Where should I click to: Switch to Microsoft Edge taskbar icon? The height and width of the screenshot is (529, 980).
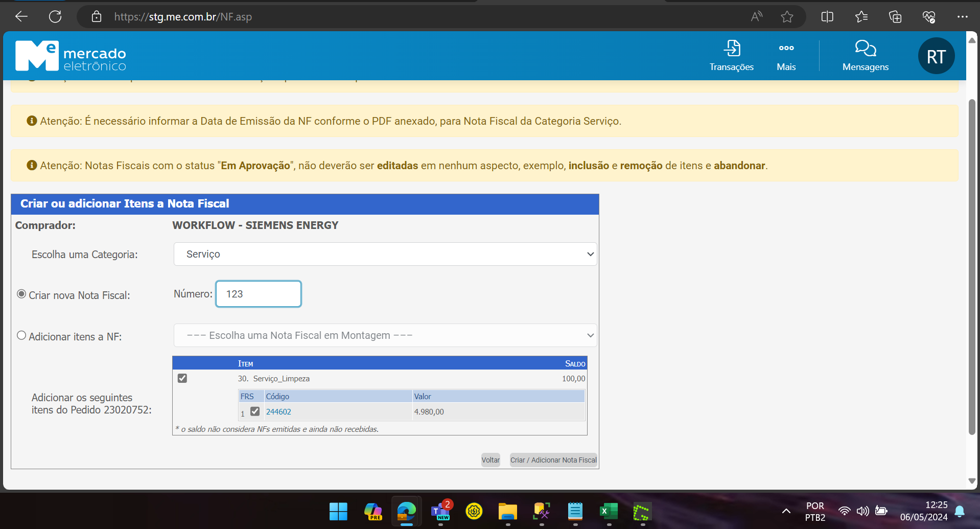(x=407, y=511)
